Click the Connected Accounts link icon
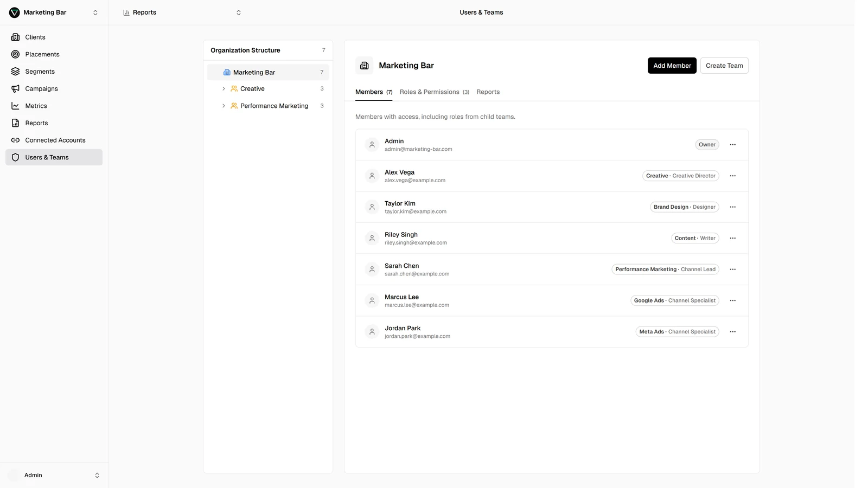The width and height of the screenshot is (868, 488). click(15, 140)
